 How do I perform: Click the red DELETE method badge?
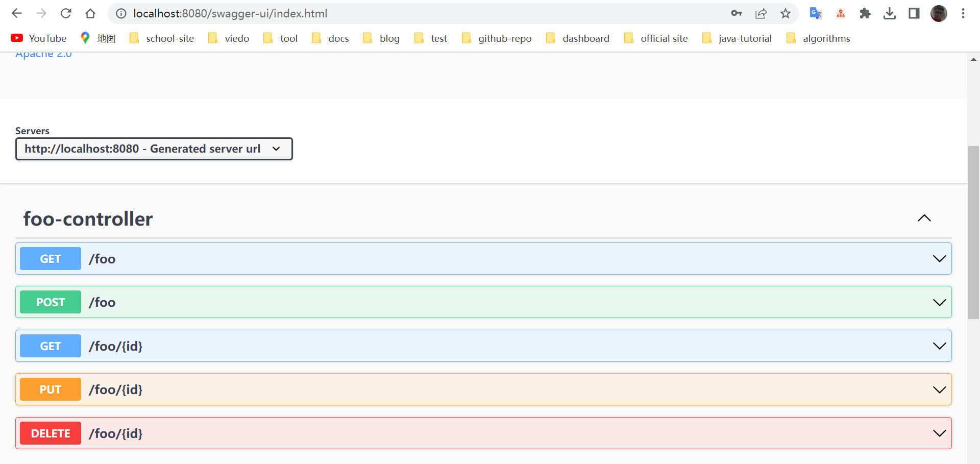[51, 433]
